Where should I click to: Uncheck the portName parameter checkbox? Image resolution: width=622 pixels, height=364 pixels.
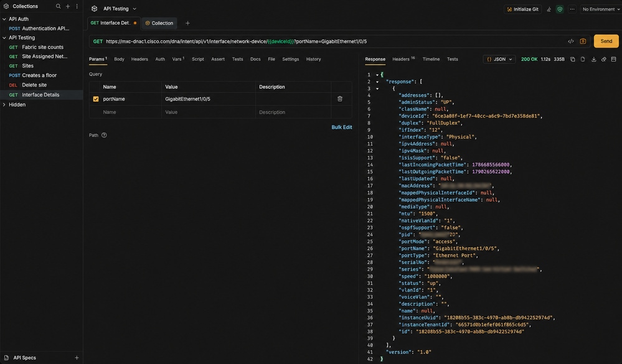pos(96,99)
